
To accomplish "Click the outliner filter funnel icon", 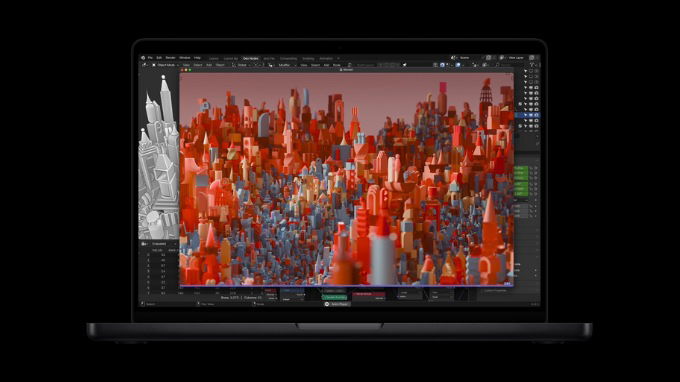I will tap(532, 65).
